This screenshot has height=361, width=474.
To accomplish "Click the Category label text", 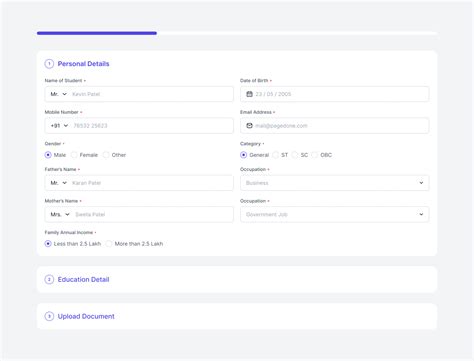I will [x=250, y=144].
